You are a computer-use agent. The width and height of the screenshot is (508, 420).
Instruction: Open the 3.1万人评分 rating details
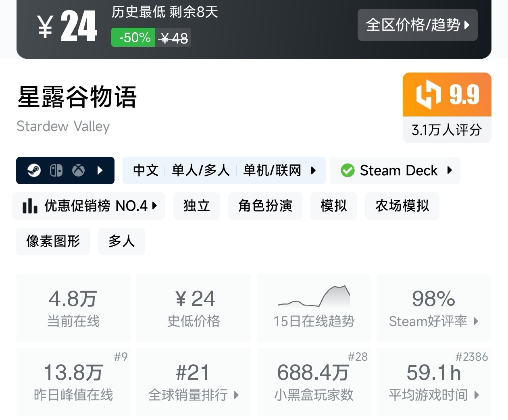pos(447,130)
